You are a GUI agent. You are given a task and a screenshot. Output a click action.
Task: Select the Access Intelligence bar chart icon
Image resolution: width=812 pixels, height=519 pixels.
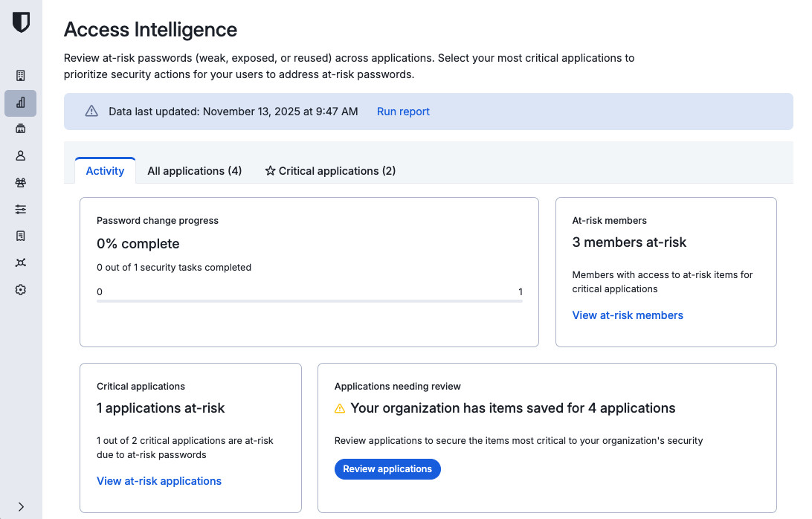click(x=20, y=103)
